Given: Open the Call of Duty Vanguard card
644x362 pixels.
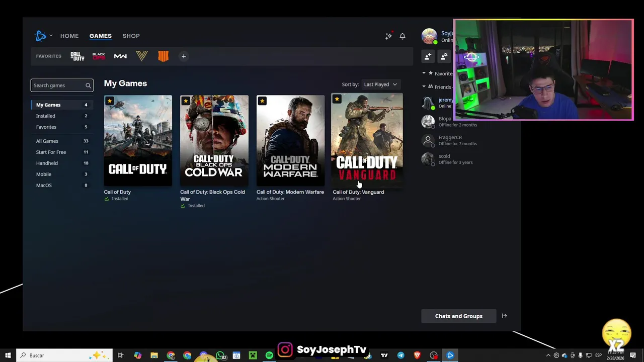Looking at the screenshot, I should coord(367,140).
